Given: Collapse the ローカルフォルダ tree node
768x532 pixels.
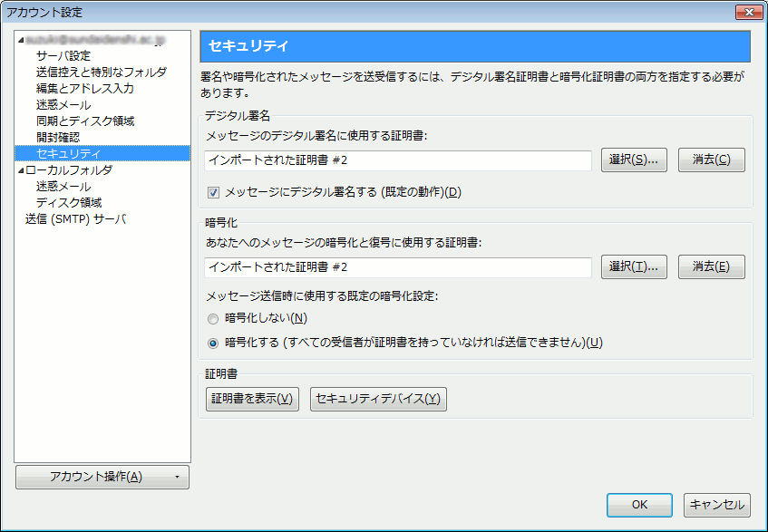Looking at the screenshot, I should 20,169.
